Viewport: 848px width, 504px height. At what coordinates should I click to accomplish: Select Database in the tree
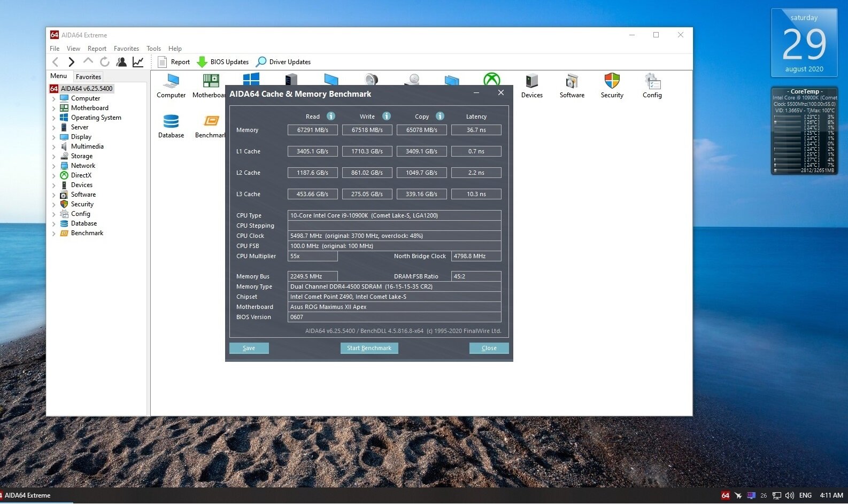coord(84,223)
